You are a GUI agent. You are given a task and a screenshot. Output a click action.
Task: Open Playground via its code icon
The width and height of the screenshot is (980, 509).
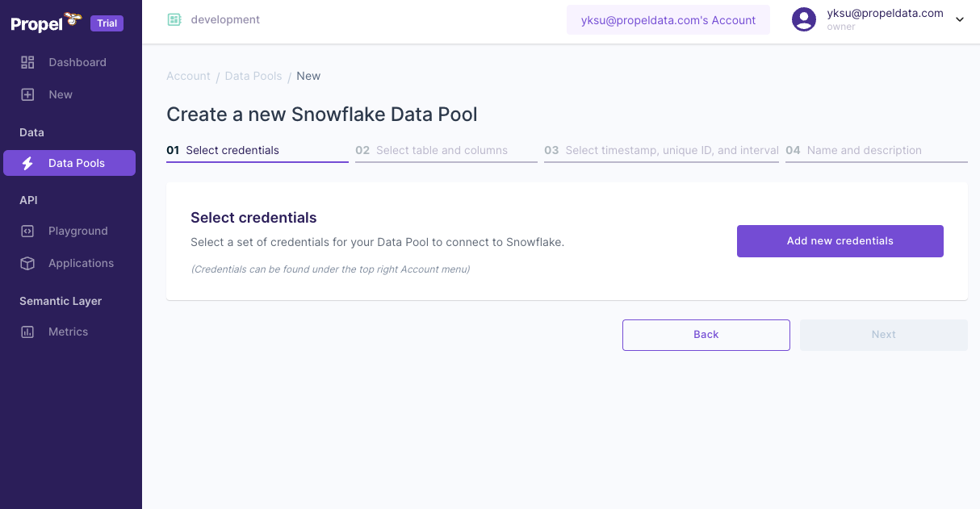(x=27, y=231)
